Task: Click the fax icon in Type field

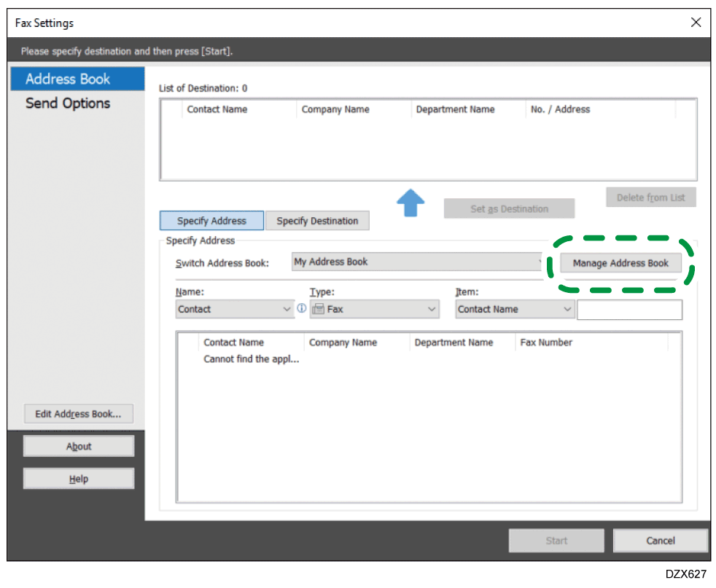Action: pyautogui.click(x=318, y=309)
